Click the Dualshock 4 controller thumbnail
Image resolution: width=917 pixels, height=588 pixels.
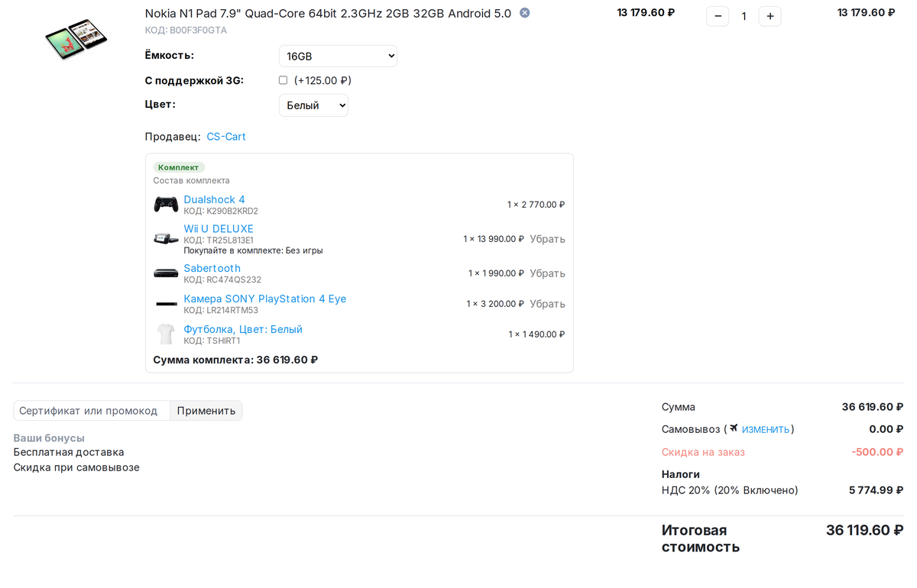(x=166, y=205)
